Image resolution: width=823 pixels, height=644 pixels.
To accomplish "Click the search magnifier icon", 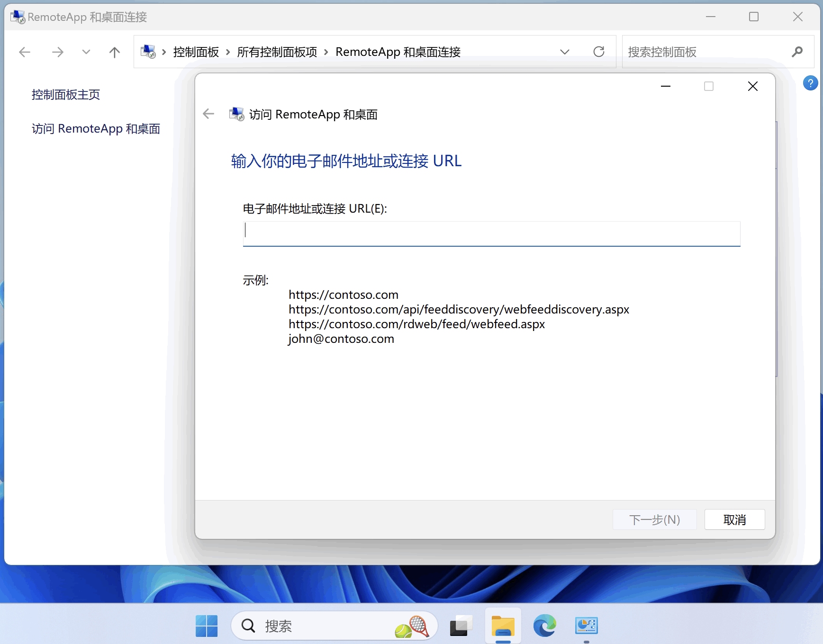I will pos(797,52).
